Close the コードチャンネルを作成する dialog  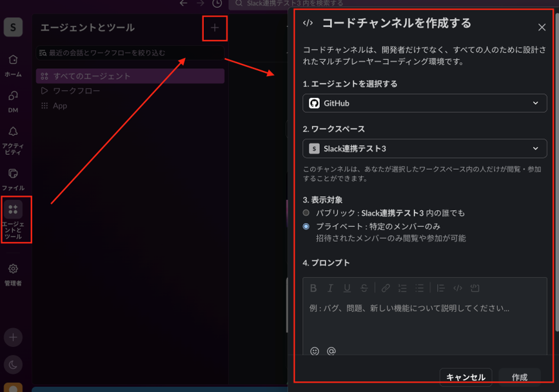tap(542, 28)
